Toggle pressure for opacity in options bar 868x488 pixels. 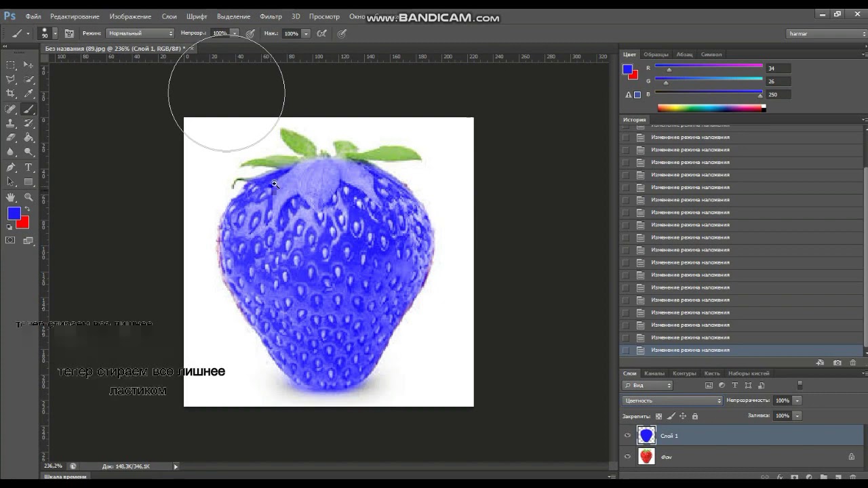(250, 33)
